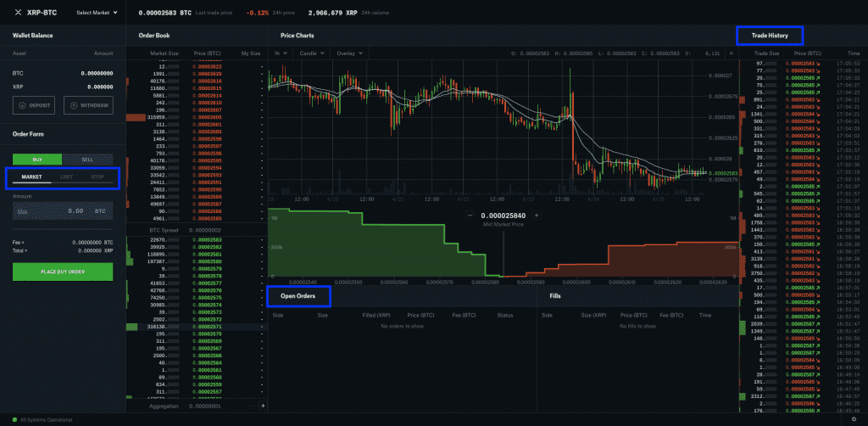Click the minus icon beside Mid Market Price
The image size is (868, 426).
point(470,216)
